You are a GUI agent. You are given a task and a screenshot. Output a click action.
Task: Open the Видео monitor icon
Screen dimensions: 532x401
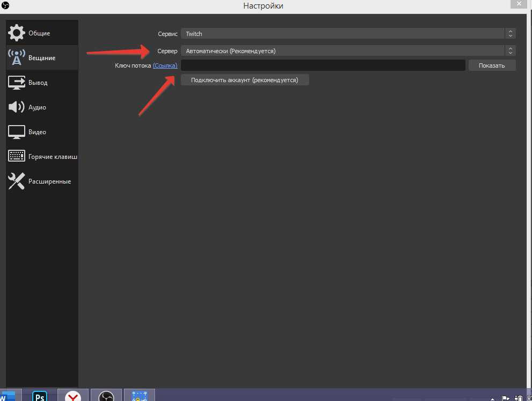coord(16,132)
